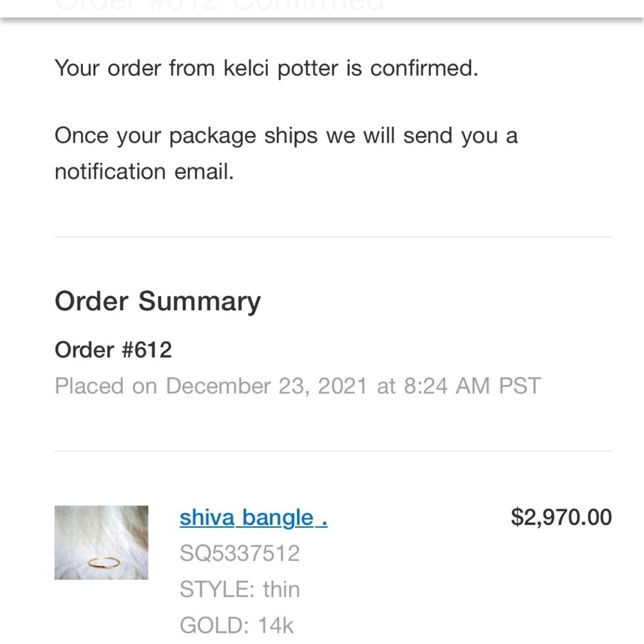The height and width of the screenshot is (644, 644).
Task: Select the GOLD: 14k option text
Action: coord(236,625)
